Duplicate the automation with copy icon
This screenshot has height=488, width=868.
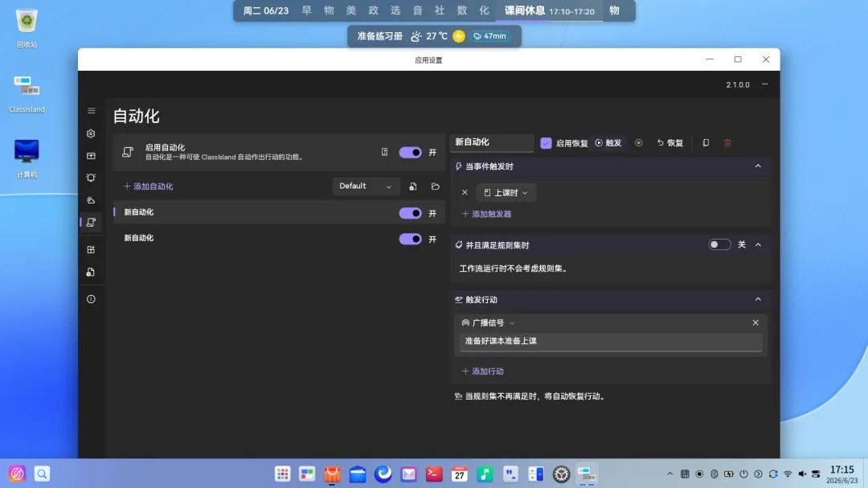point(706,143)
